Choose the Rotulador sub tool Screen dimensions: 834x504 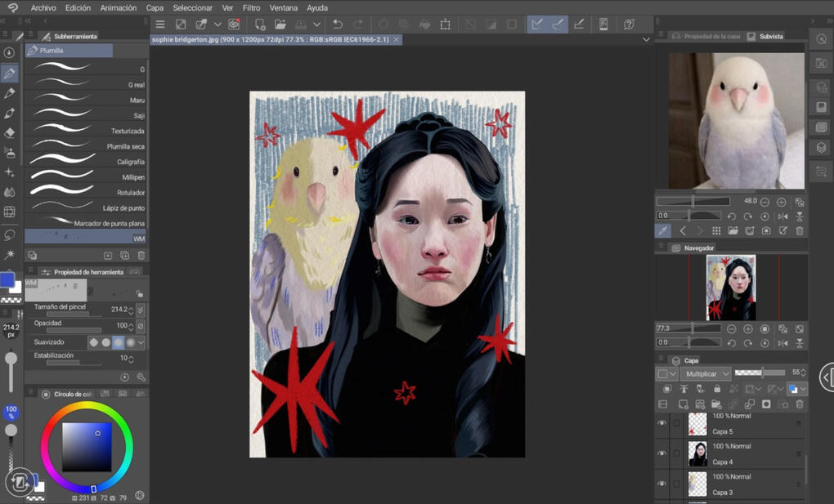[x=86, y=193]
